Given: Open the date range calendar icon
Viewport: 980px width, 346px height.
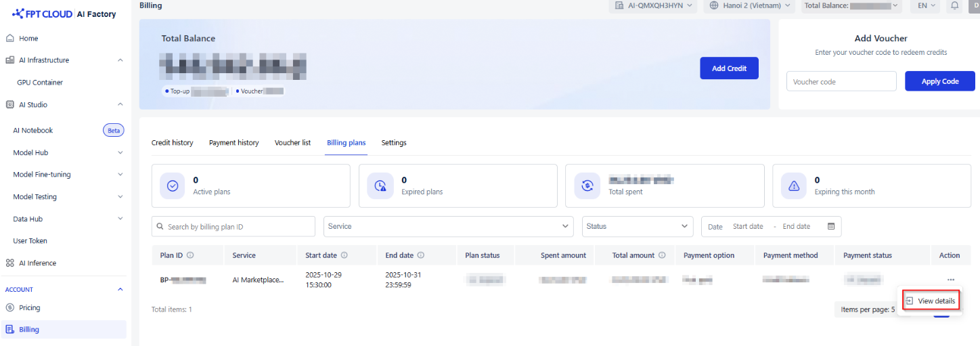Looking at the screenshot, I should click(831, 226).
